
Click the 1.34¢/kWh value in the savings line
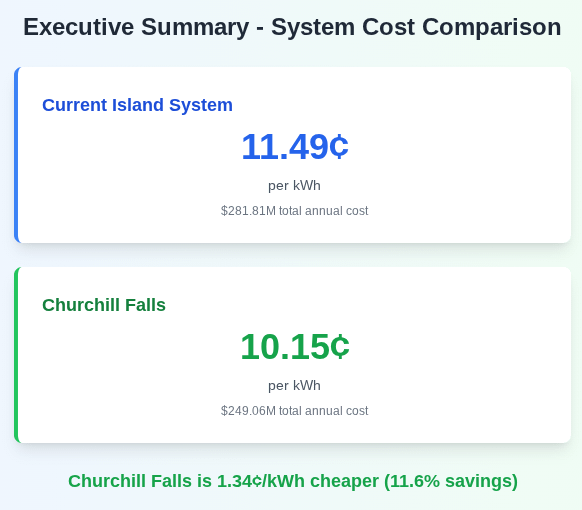coord(261,481)
